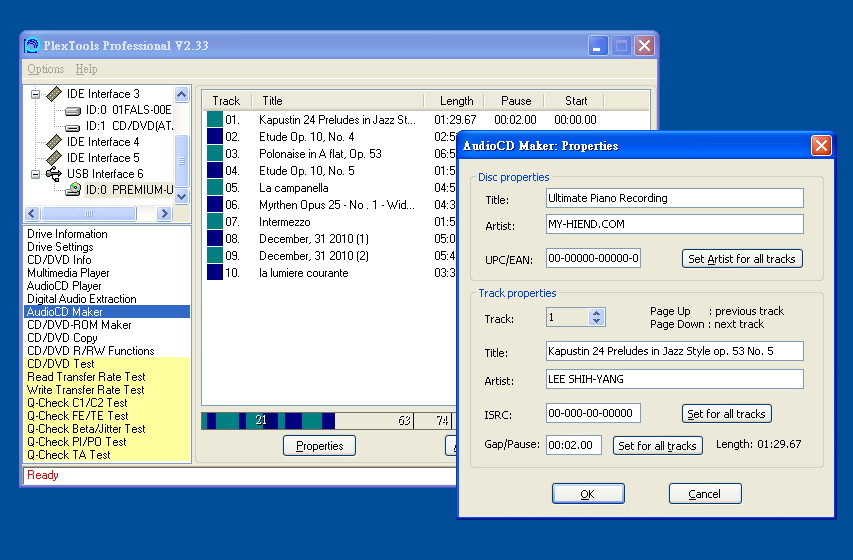This screenshot has height=560, width=853.
Task: Click Set for all tracks next to Gap/Pause
Action: click(x=658, y=446)
